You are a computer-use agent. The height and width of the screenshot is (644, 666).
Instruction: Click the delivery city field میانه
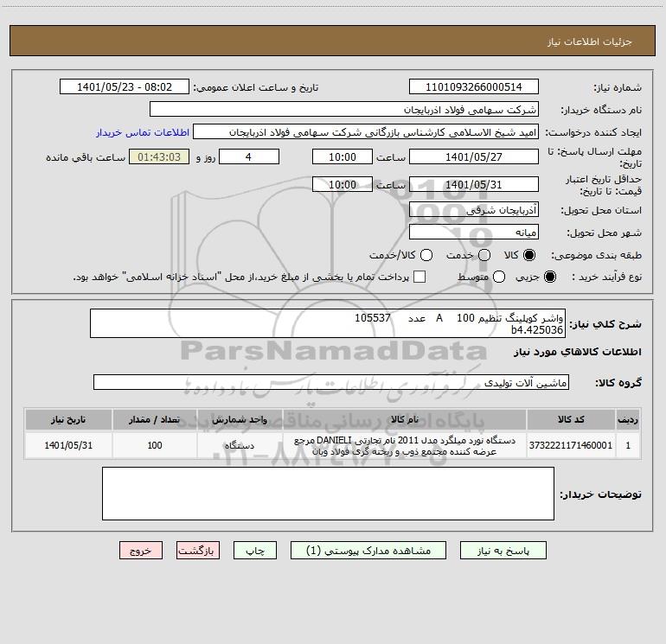pyautogui.click(x=474, y=232)
